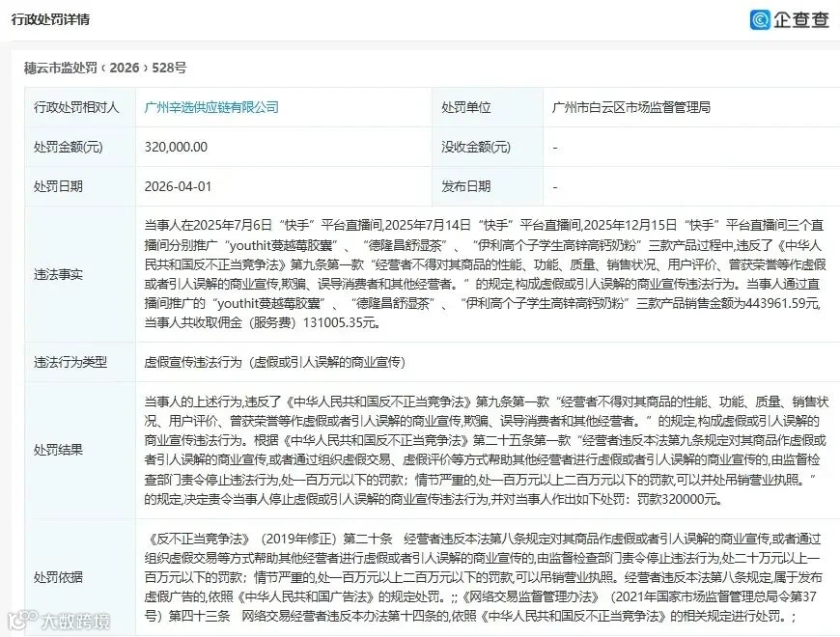
Task: Click the 违法事实 row label
Action: point(58,275)
